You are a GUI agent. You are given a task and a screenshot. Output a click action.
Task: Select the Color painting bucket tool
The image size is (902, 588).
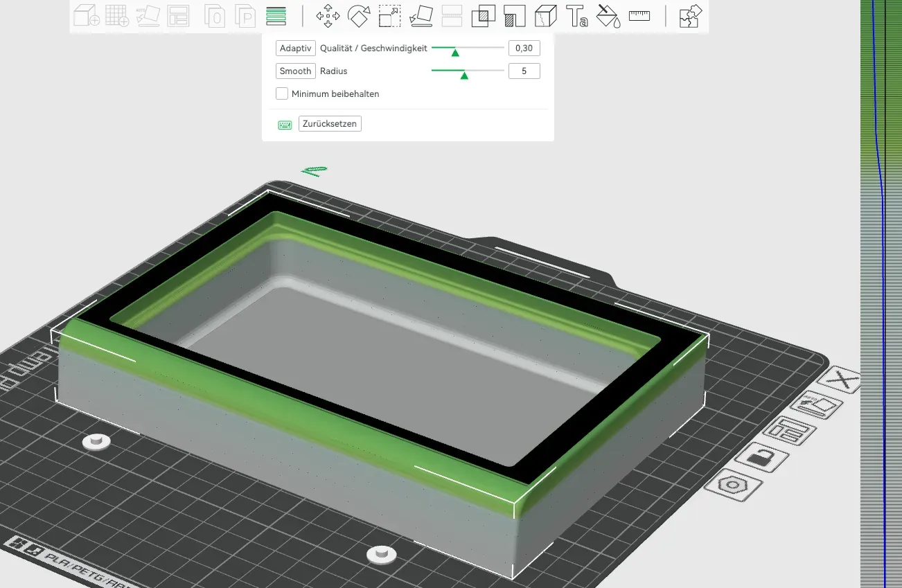(x=608, y=15)
